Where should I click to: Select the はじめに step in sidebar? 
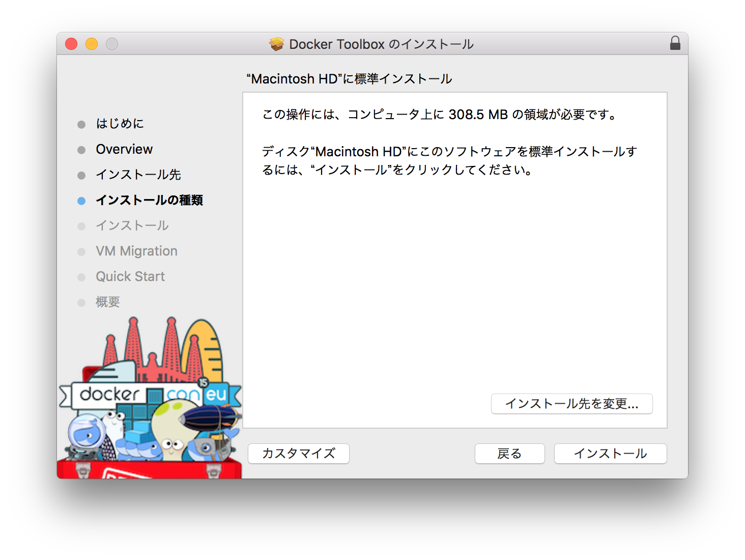click(x=120, y=124)
